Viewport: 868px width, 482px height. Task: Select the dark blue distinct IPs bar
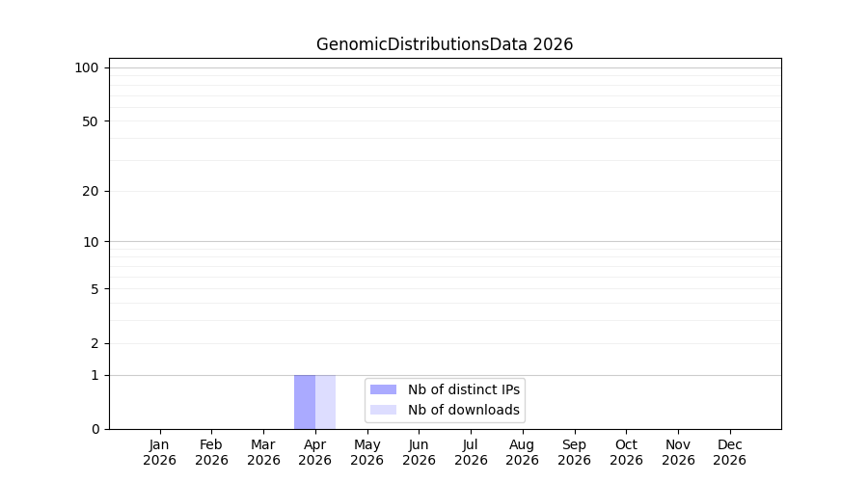[305, 402]
